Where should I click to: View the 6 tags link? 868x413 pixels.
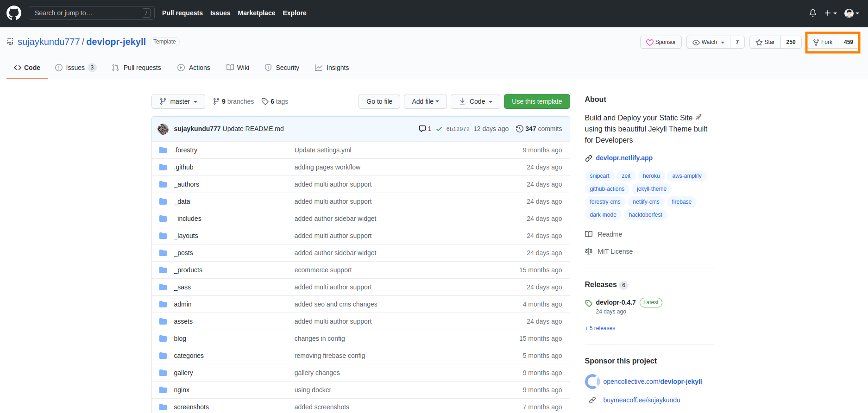[275, 101]
